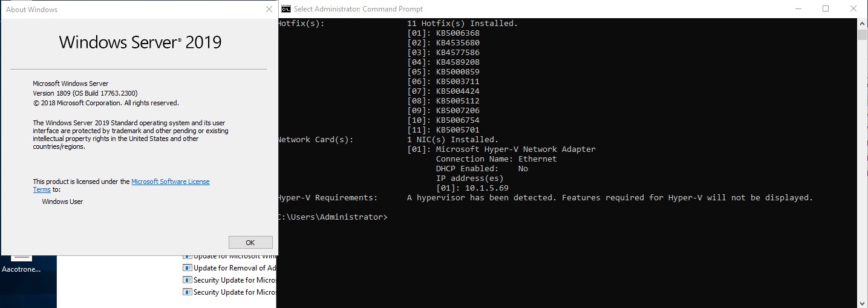868x308 pixels.
Task: Select 'Update for Microsoft Win' entry icon
Action: (188, 256)
